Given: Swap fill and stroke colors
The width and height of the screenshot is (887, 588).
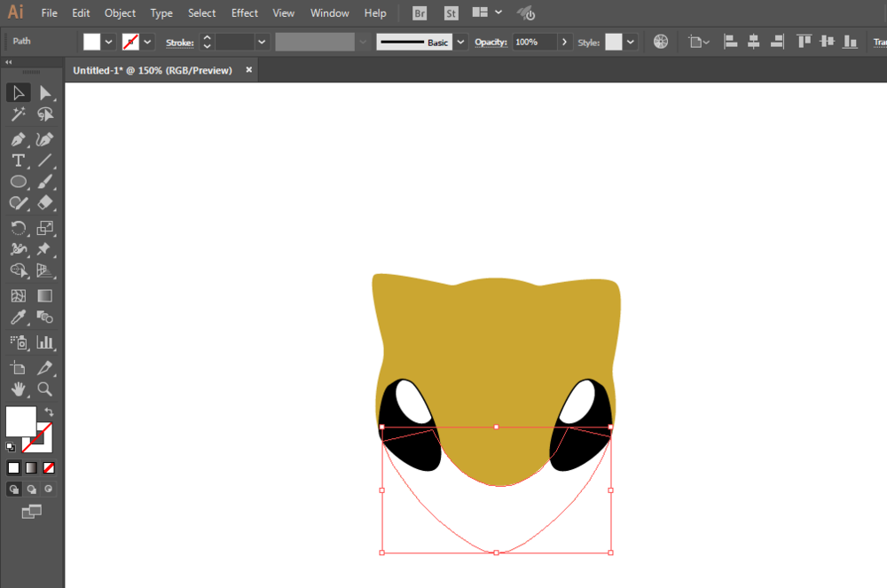Looking at the screenshot, I should 49,412.
